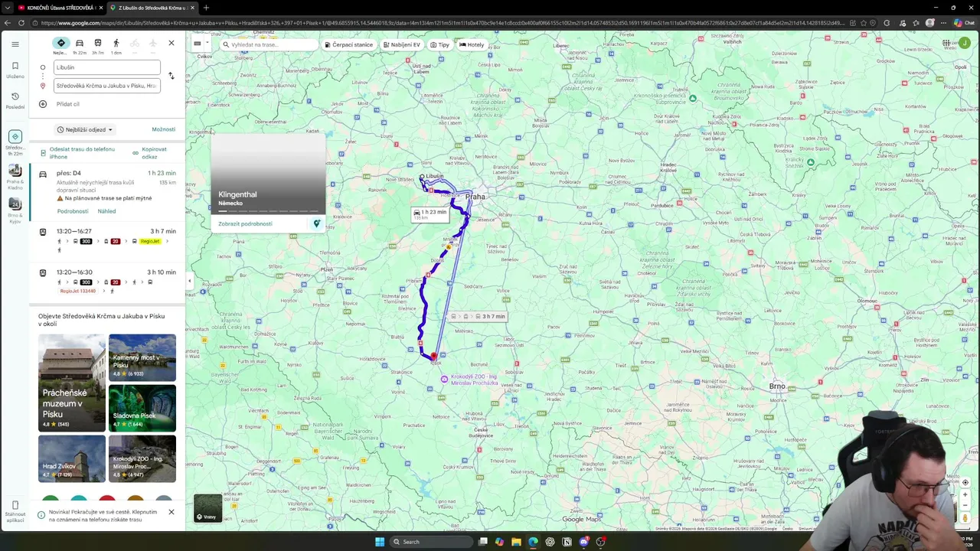This screenshot has height=551, width=980.
Task: Filter by Tipy chip
Action: pos(439,44)
